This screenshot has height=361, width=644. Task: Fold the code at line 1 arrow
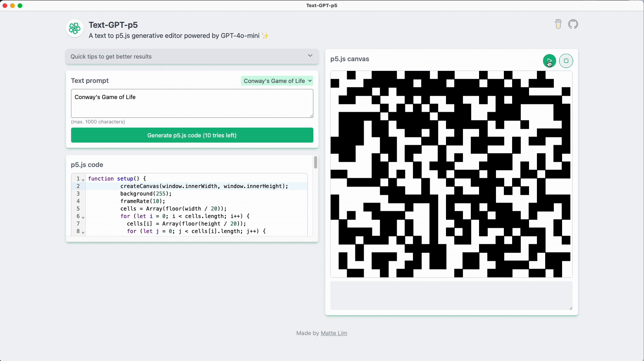83,179
